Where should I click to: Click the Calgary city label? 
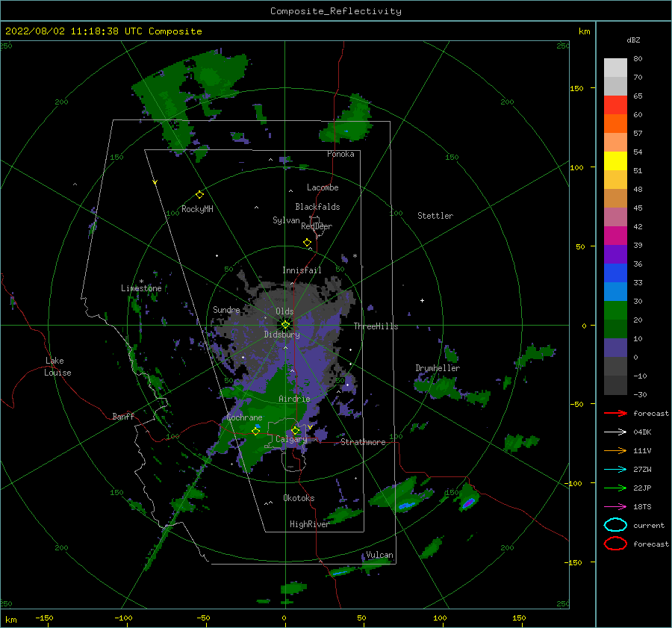[291, 439]
